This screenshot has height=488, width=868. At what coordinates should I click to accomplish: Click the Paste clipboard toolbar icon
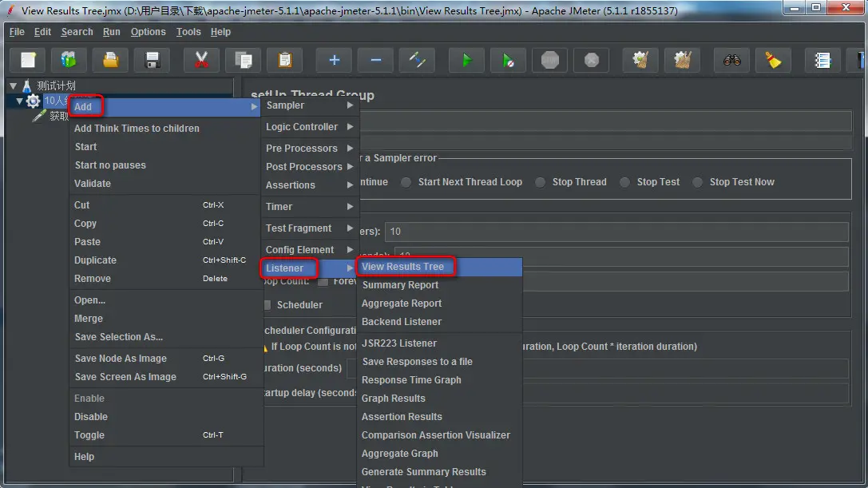[285, 60]
